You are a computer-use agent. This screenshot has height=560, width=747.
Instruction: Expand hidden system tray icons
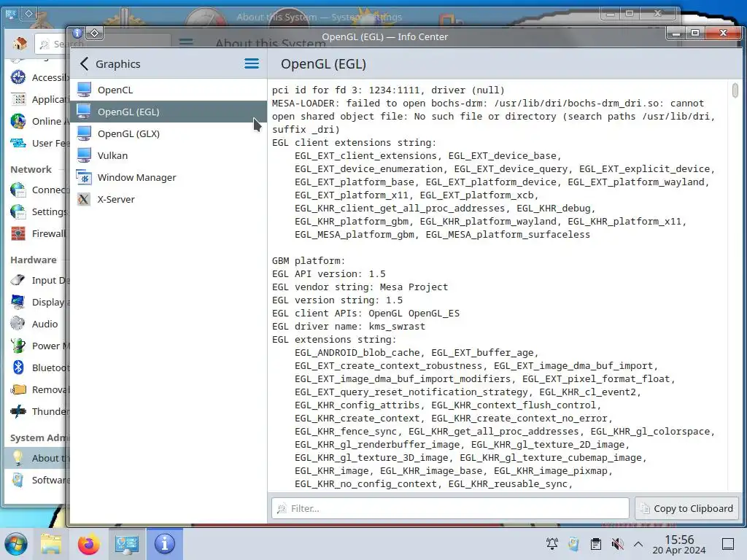coord(638,544)
